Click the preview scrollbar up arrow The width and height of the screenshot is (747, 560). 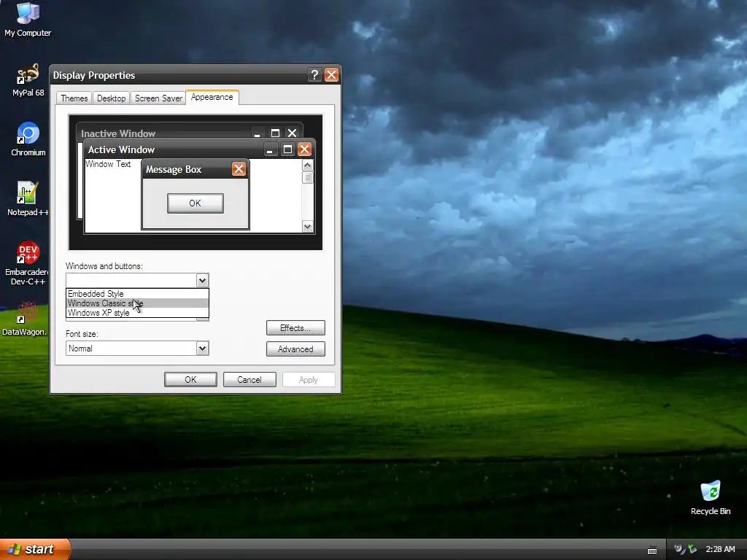pyautogui.click(x=307, y=166)
